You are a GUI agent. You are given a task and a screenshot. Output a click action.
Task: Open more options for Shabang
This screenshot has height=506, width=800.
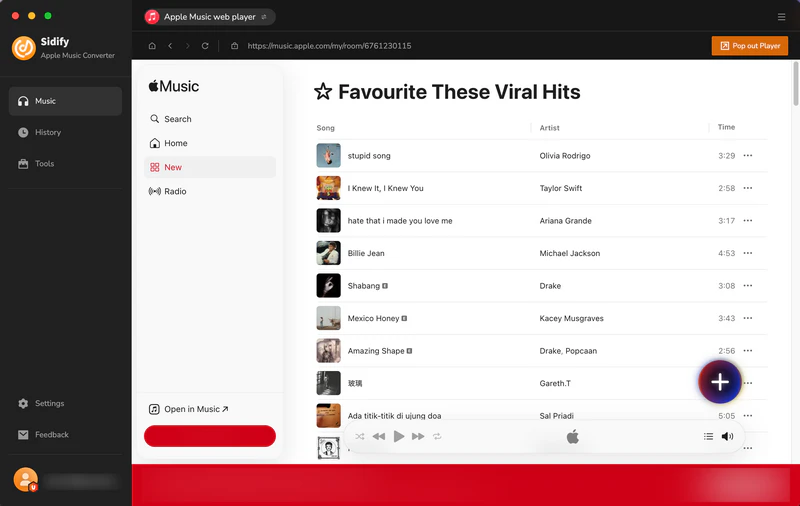[x=748, y=286]
